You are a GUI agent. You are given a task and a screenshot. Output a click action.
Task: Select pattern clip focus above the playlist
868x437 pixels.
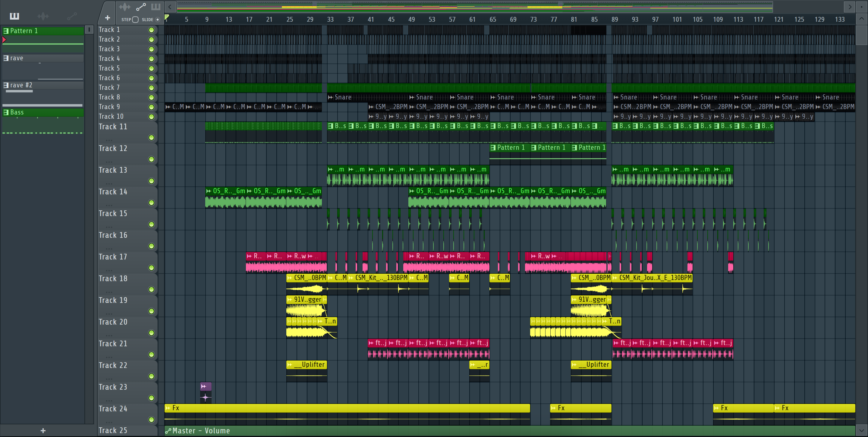156,7
